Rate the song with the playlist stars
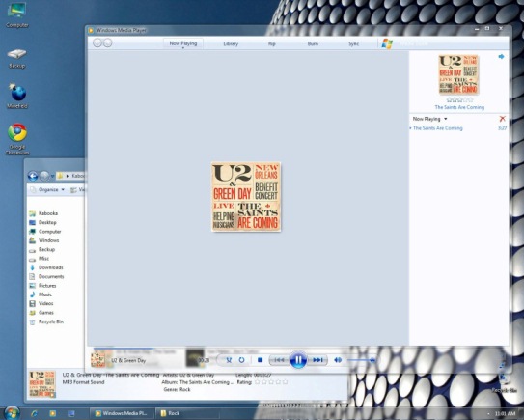 click(459, 99)
